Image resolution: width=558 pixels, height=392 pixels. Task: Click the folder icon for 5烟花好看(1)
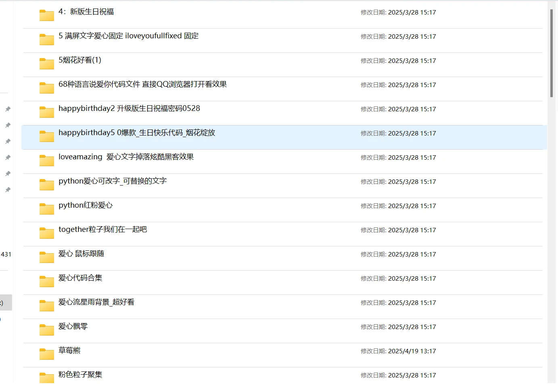pos(46,63)
